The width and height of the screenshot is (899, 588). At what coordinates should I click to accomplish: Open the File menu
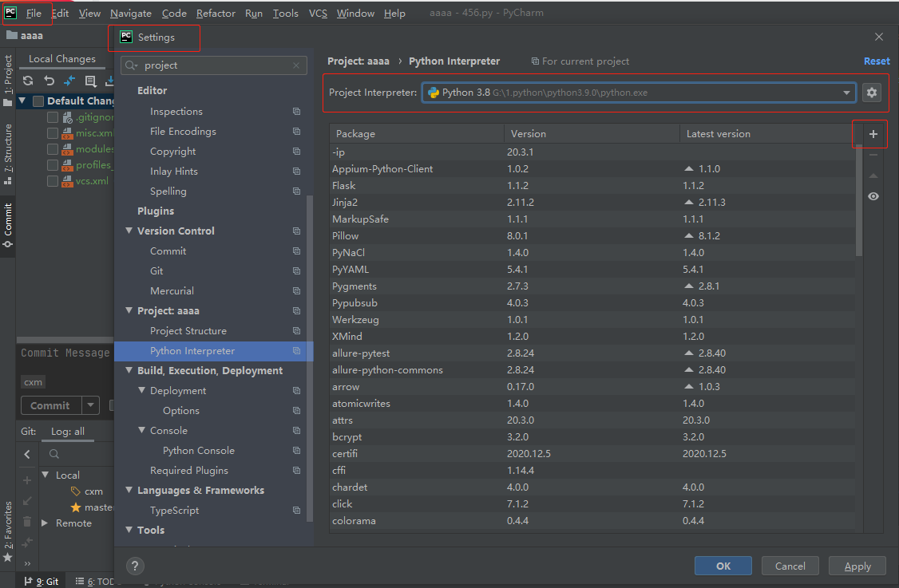point(34,14)
